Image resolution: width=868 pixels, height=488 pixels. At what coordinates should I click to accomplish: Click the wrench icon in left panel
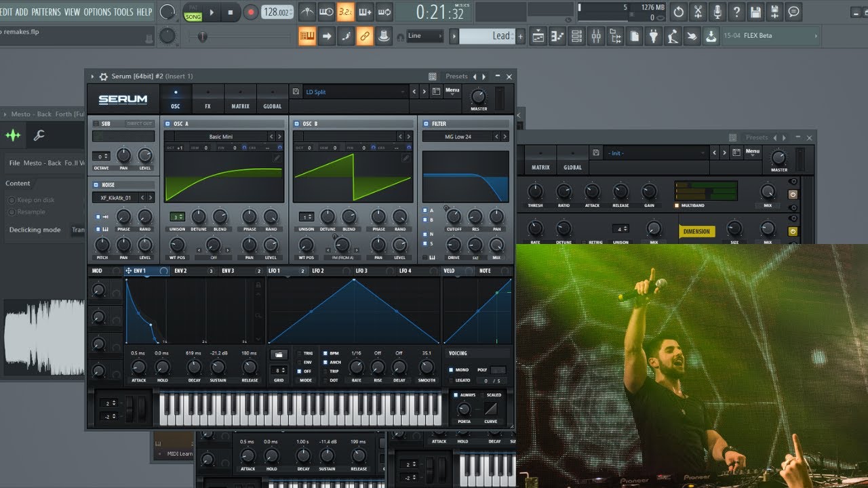[x=39, y=136]
